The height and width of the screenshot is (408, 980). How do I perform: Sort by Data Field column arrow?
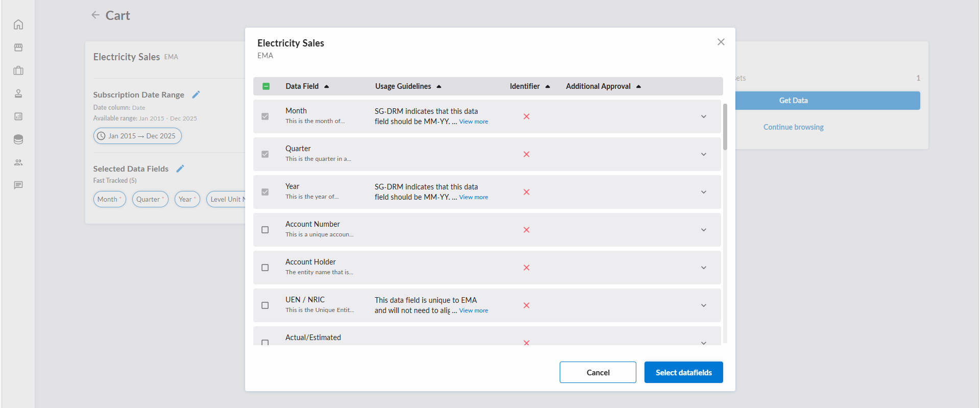click(x=327, y=86)
